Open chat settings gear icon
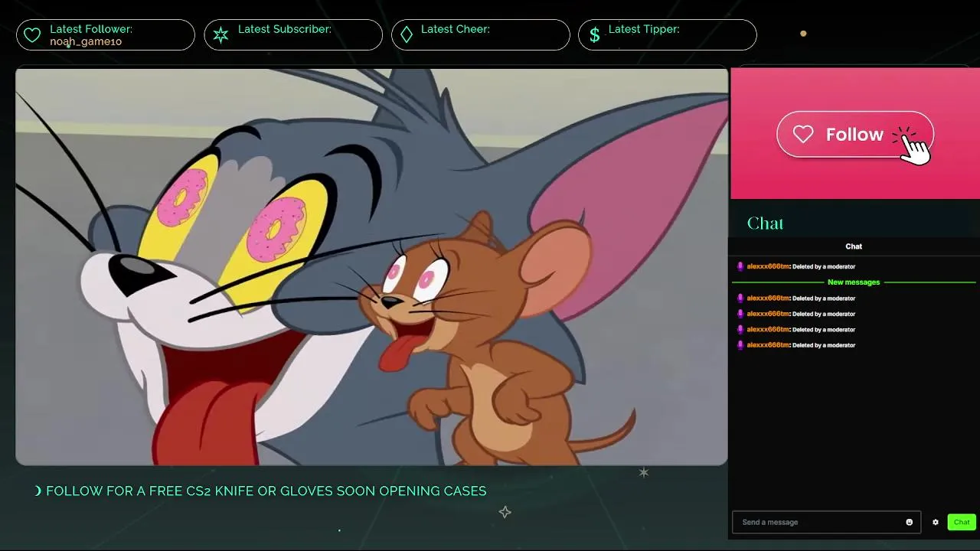This screenshot has height=551, width=980. [935, 522]
